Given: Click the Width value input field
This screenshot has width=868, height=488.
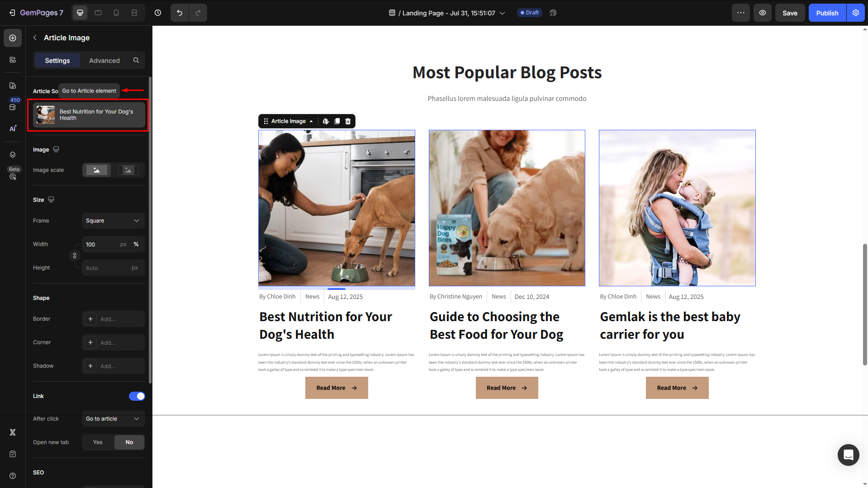Looking at the screenshot, I should point(100,244).
